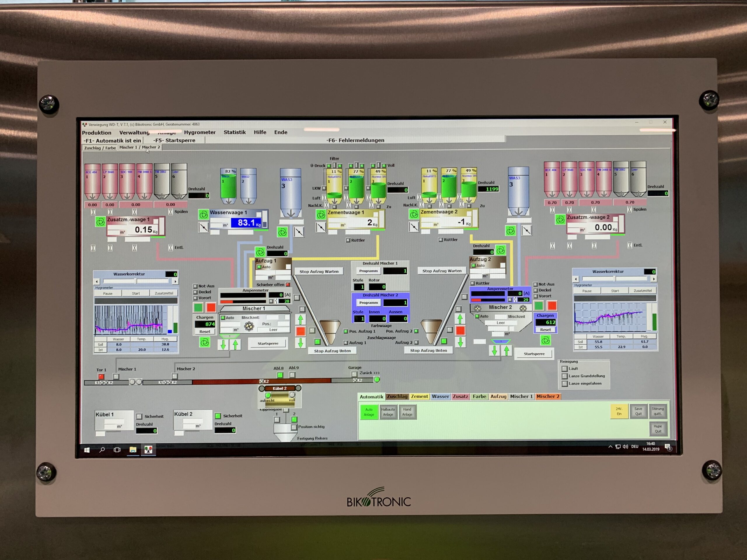Click the right arrow of left Wasserkorrektur slider
This screenshot has width=747, height=560.
175,281
